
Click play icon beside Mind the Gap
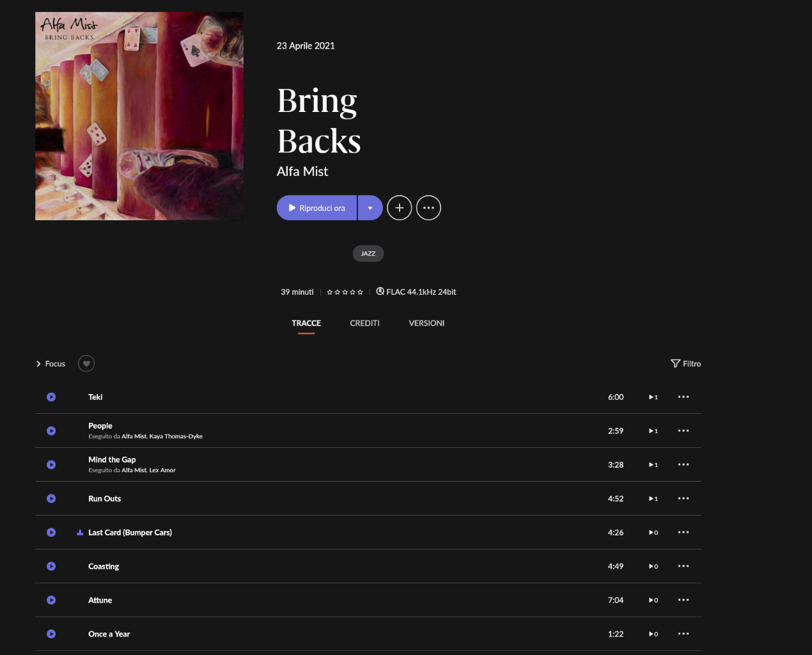click(x=51, y=465)
